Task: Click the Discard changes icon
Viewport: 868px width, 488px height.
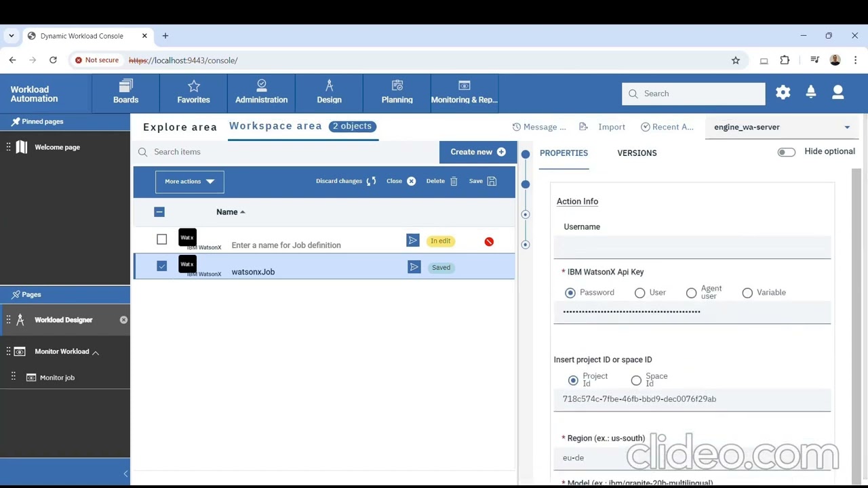Action: [371, 181]
